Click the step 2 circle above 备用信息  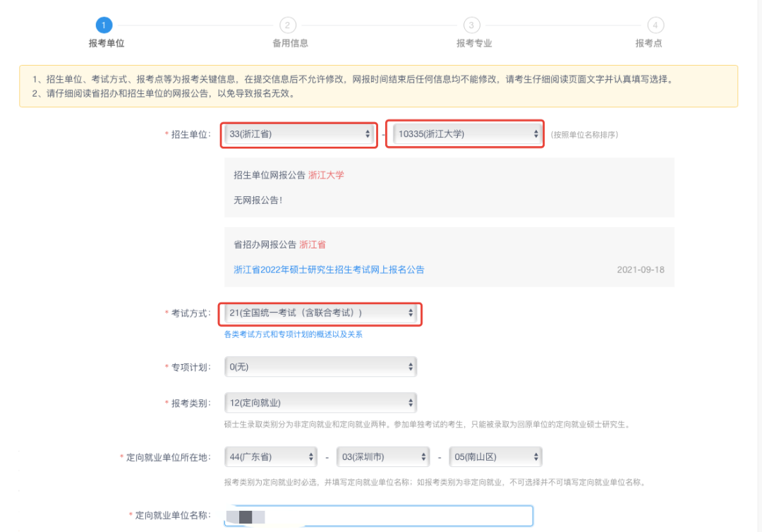[x=287, y=24]
